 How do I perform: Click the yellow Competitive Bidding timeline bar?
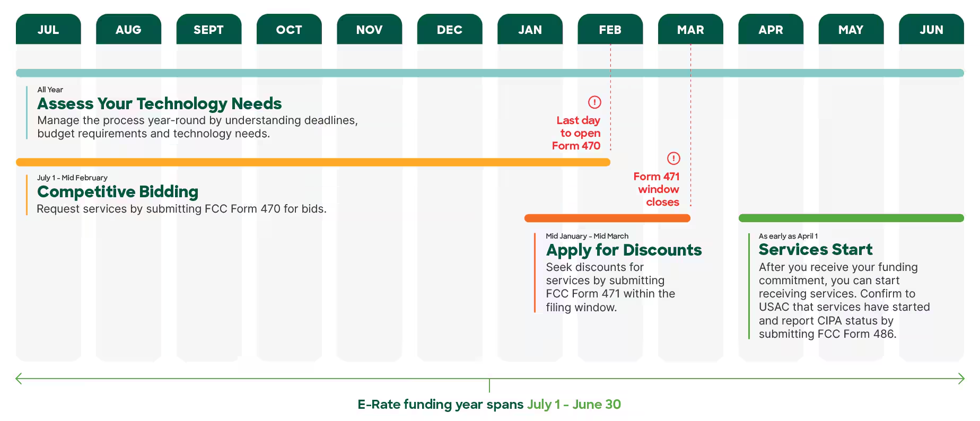tap(313, 162)
